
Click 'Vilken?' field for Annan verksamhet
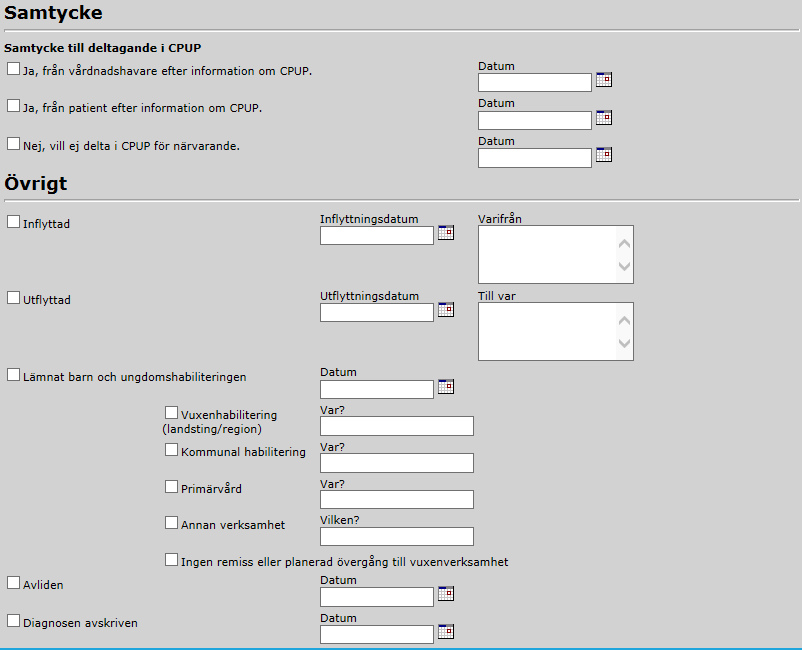tap(397, 536)
